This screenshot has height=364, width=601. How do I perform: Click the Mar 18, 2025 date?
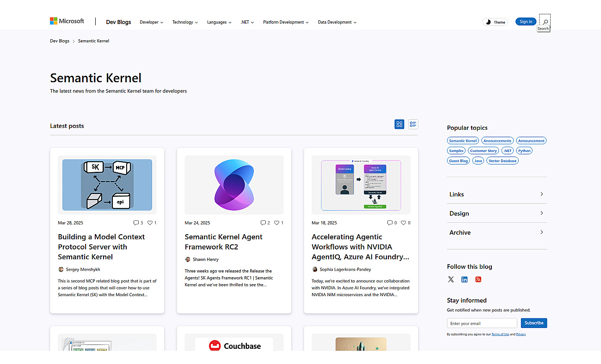(325, 223)
